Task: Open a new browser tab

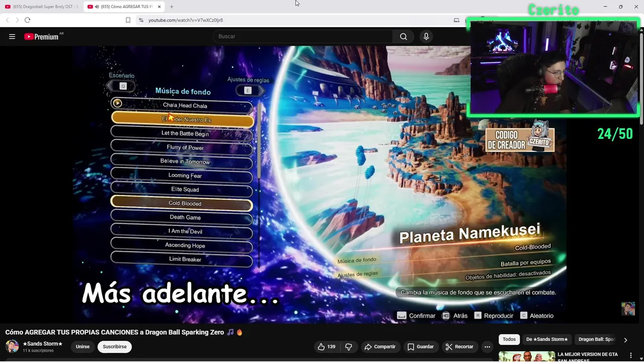Action: [x=172, y=7]
